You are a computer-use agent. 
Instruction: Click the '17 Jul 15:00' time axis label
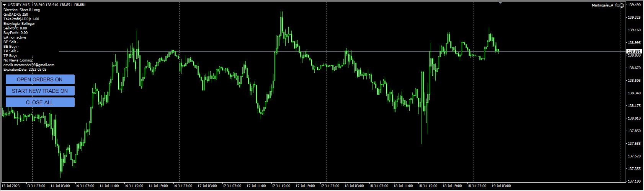[x=281, y=186]
